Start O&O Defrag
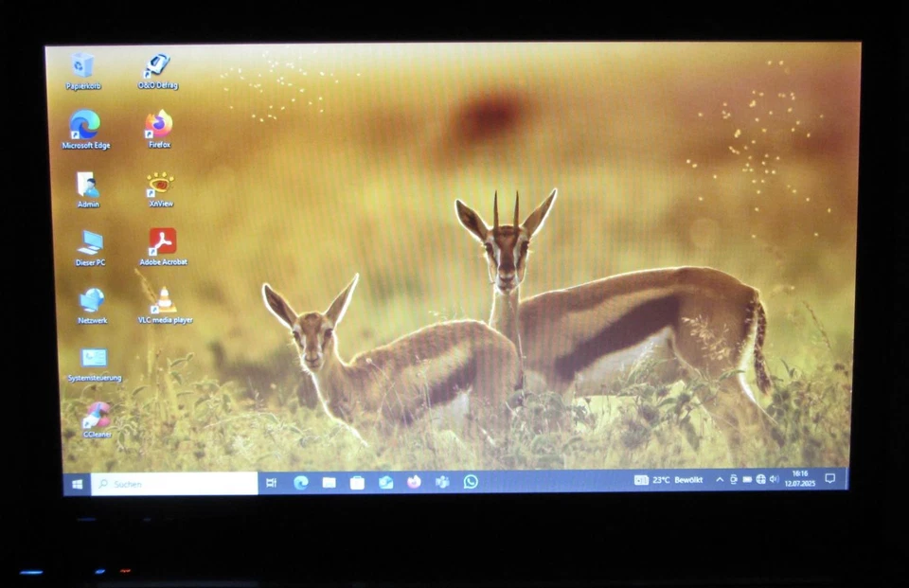 (x=156, y=64)
